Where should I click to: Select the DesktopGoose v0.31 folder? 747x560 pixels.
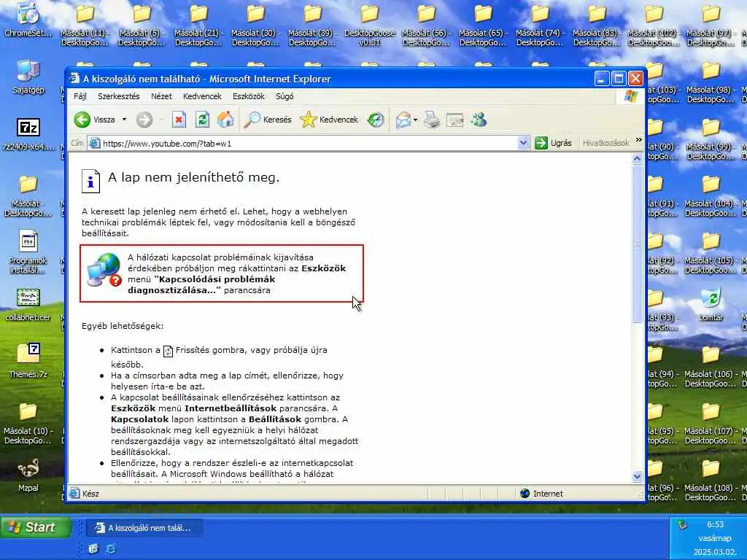pyautogui.click(x=370, y=26)
